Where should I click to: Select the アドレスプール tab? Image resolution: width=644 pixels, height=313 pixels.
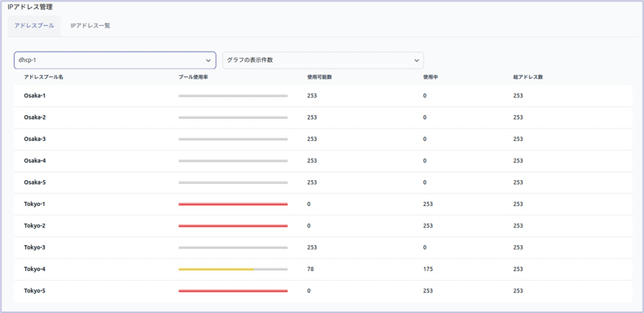coord(34,26)
